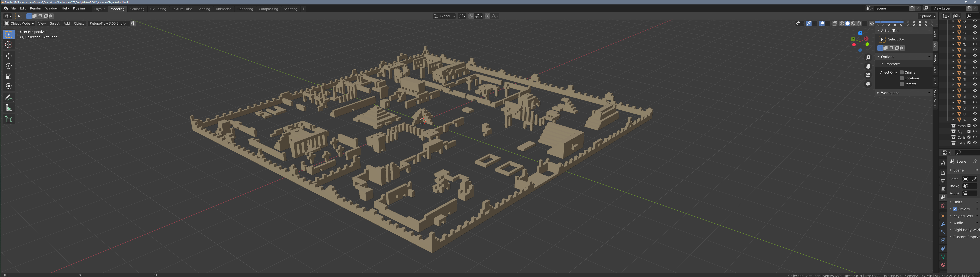Toggle camera view in viewport

(x=868, y=75)
